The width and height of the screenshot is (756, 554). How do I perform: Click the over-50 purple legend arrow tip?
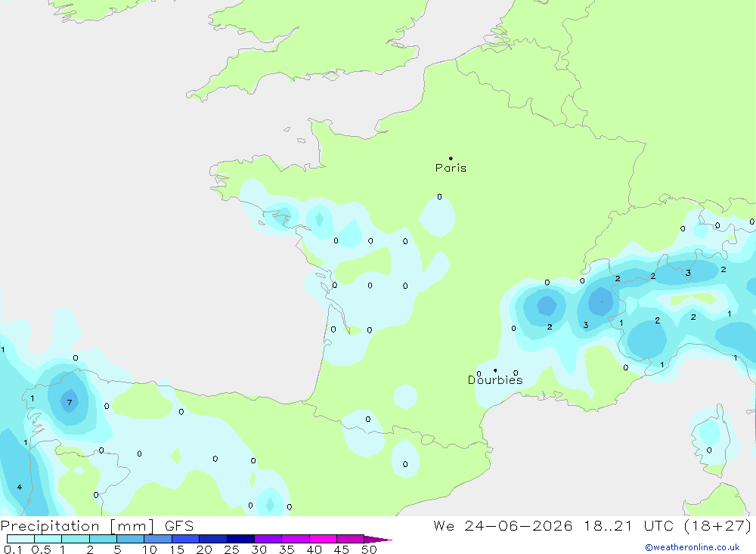[378, 540]
